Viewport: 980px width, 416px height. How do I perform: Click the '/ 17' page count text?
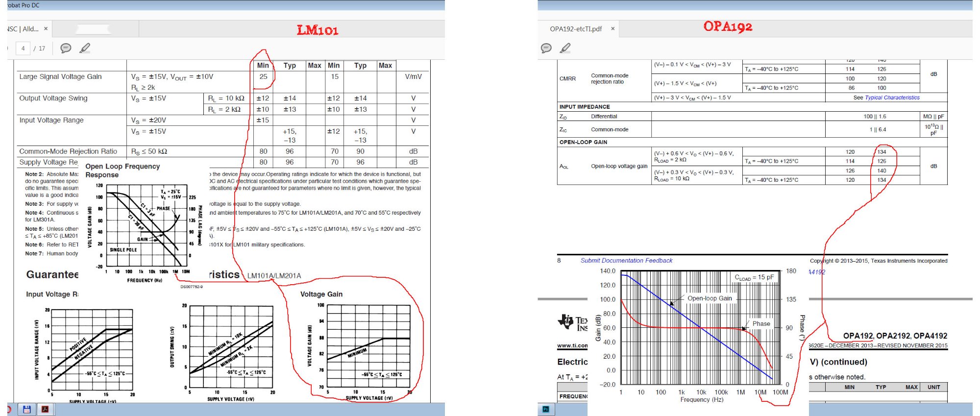coord(39,49)
